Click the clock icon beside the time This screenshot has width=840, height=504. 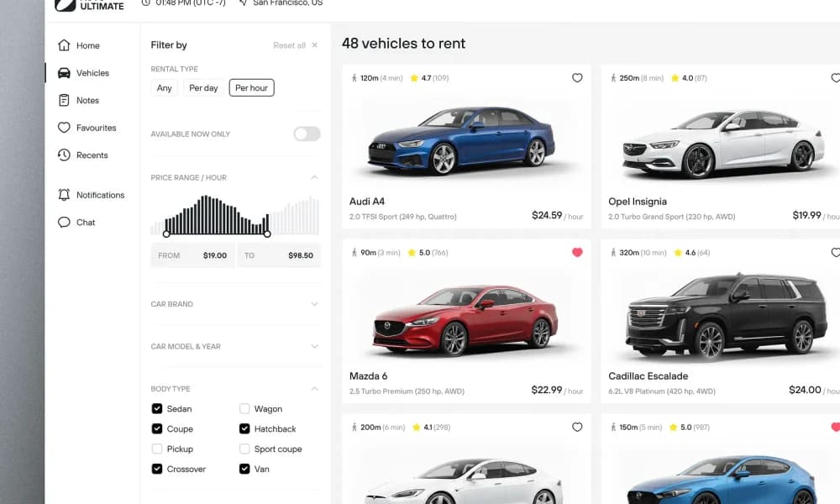point(145,3)
